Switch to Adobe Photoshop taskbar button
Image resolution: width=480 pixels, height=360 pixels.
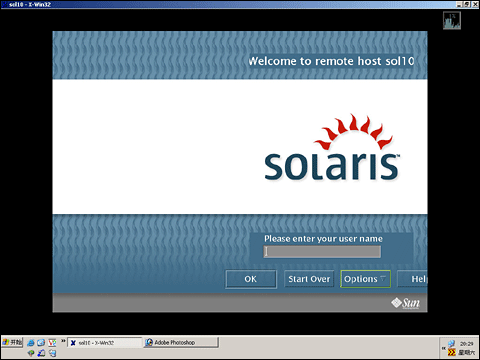pos(181,342)
